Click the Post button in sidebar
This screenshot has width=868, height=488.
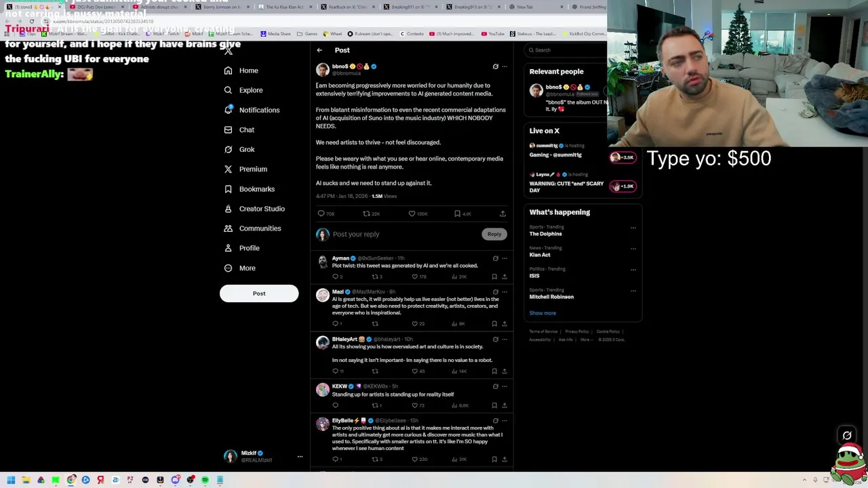[x=259, y=293]
